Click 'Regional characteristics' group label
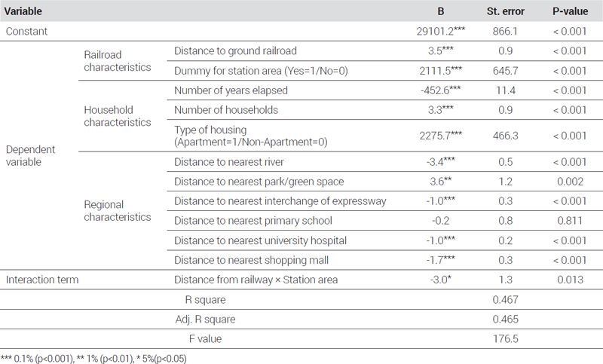The width and height of the screenshot is (603, 364). point(118,210)
